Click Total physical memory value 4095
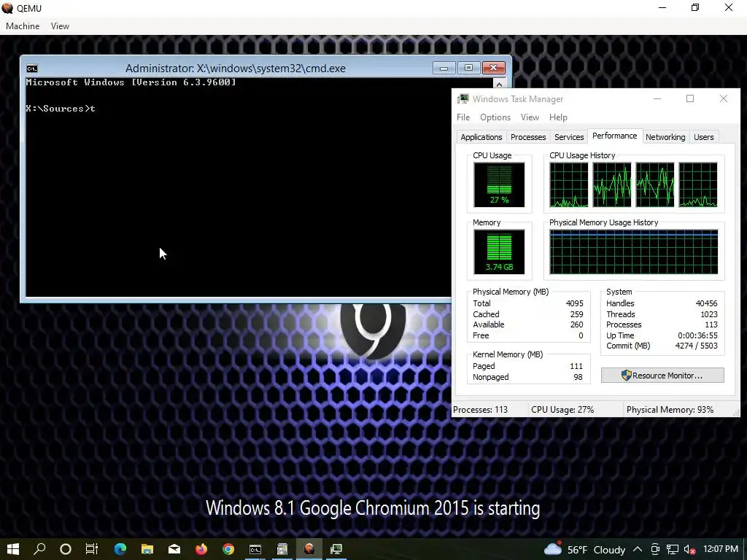 coord(574,303)
